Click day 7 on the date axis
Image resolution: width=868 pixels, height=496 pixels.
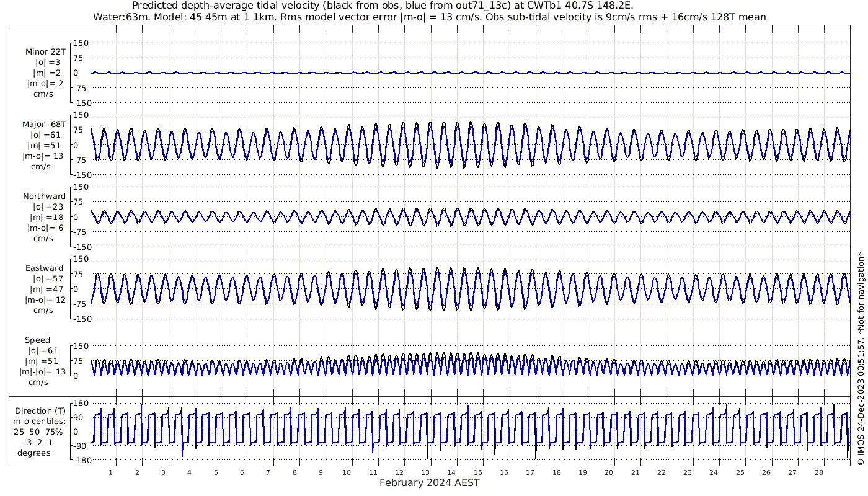pyautogui.click(x=268, y=472)
